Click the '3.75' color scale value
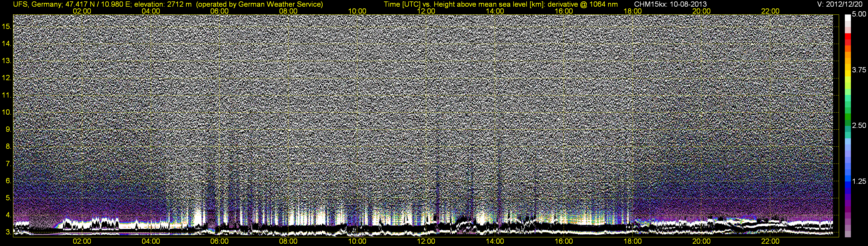 click(x=859, y=70)
